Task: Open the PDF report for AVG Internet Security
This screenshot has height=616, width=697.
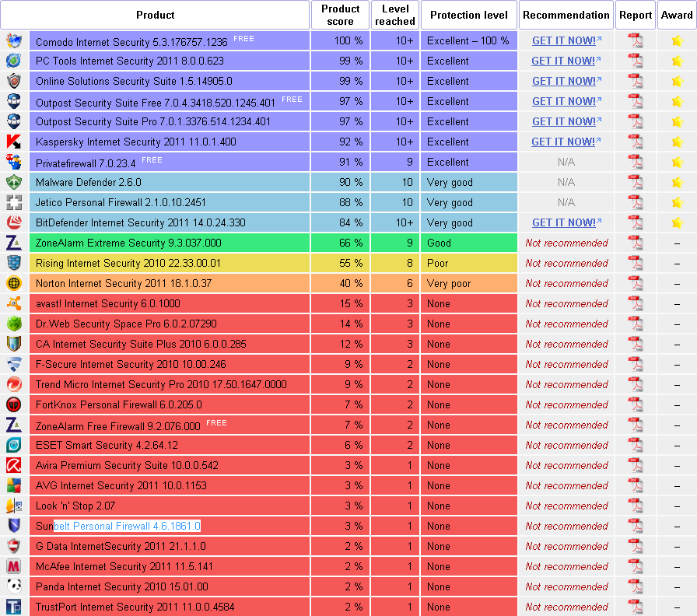Action: [636, 486]
